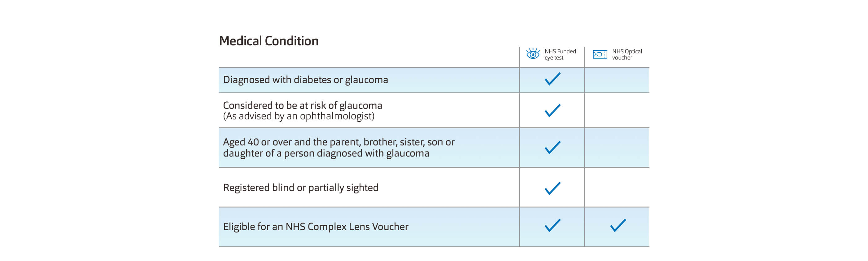868x261 pixels.
Task: Click the NHS Optical voucher glasses icon
Action: point(600,54)
